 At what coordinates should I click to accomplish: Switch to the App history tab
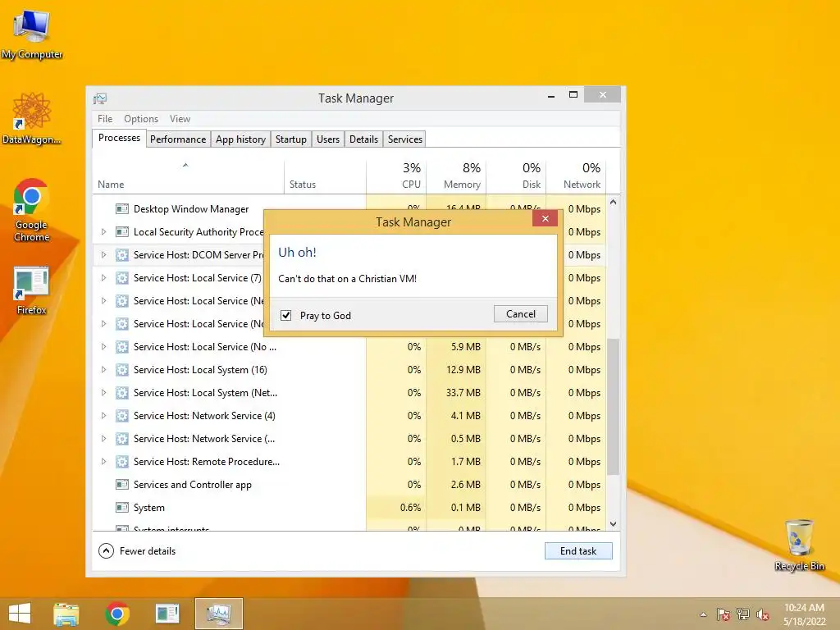[x=240, y=139]
